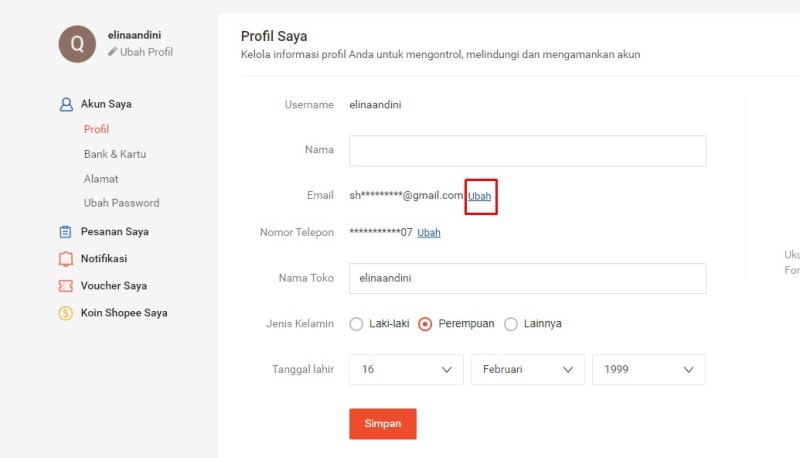The height and width of the screenshot is (458, 800).
Task: Select Lainnya gender radio button
Action: (511, 324)
